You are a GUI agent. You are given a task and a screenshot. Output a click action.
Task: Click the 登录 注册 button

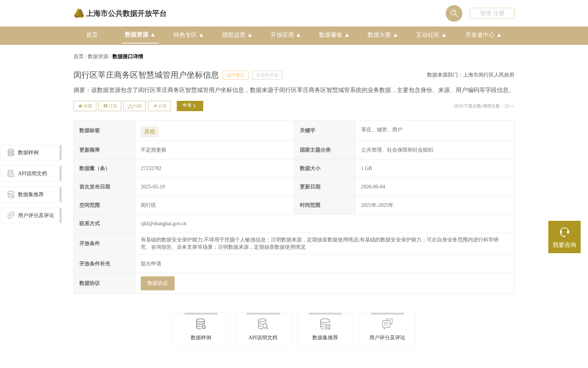(x=492, y=13)
